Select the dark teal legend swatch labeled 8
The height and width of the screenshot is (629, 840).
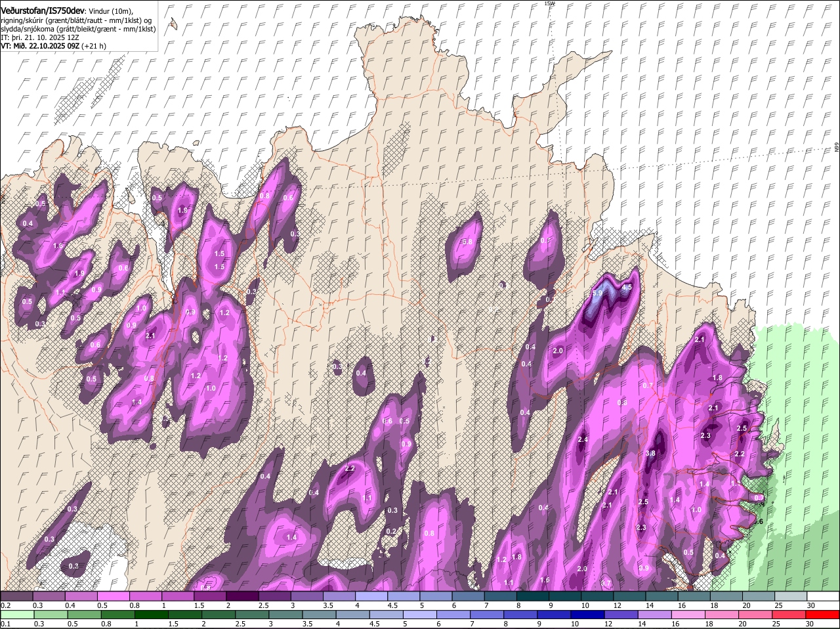[x=534, y=596]
